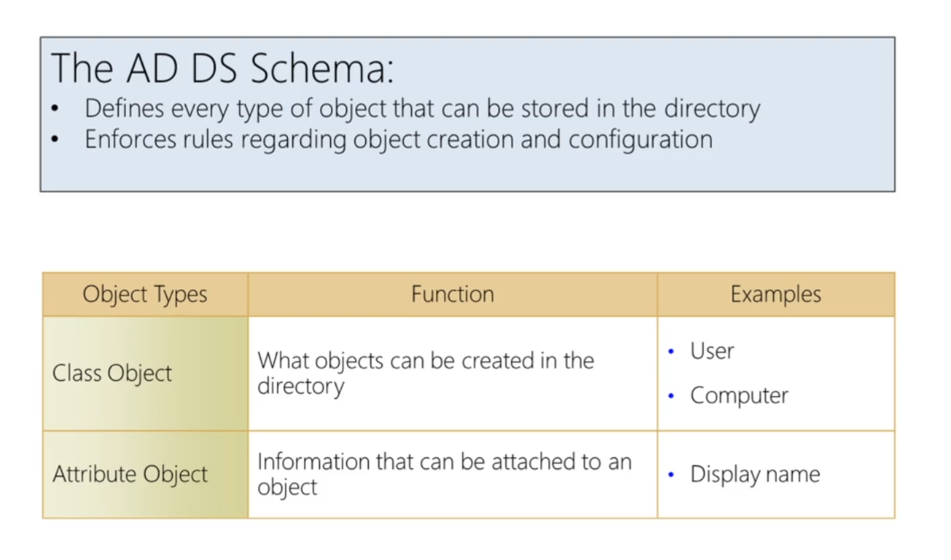Click the blue bullet before 'Computer'

(671, 396)
